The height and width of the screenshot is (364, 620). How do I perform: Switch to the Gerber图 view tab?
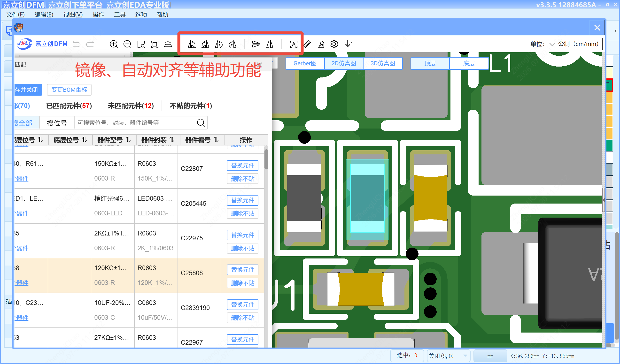[305, 63]
